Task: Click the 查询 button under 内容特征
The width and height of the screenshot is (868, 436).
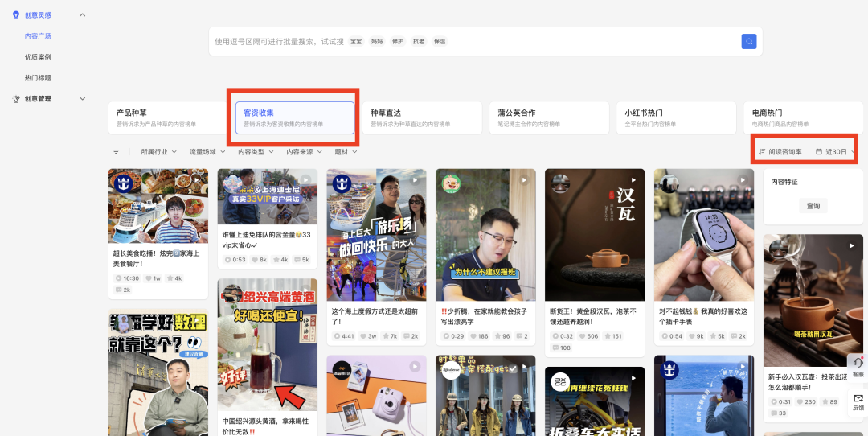Action: 813,207
